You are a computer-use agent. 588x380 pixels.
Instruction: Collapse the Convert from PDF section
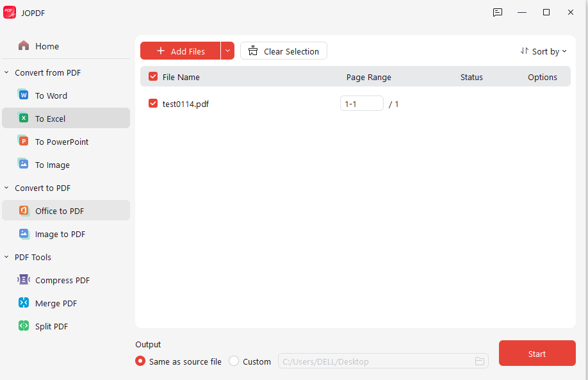tap(7, 72)
